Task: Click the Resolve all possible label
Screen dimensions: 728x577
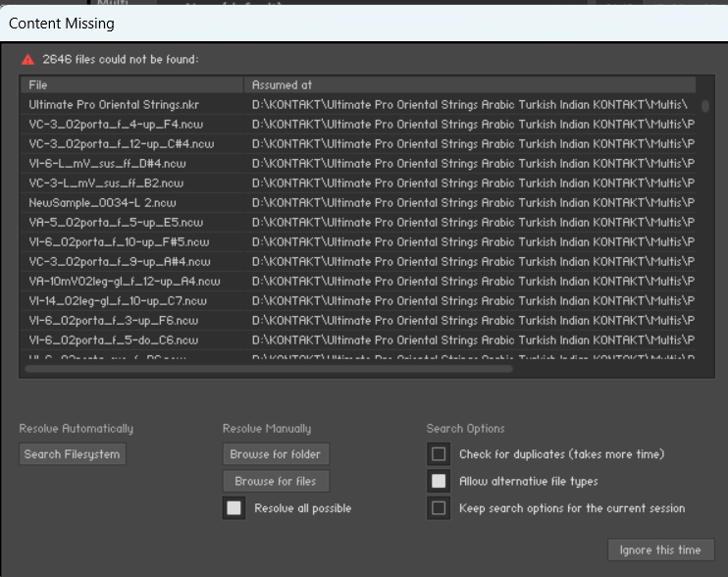Action: tap(303, 508)
